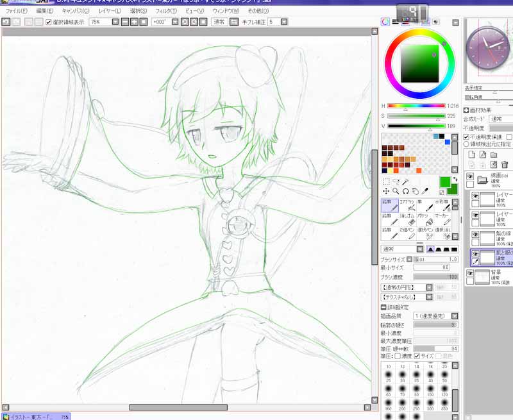Open the 描画品質 drawing quality dropdown

(455, 316)
